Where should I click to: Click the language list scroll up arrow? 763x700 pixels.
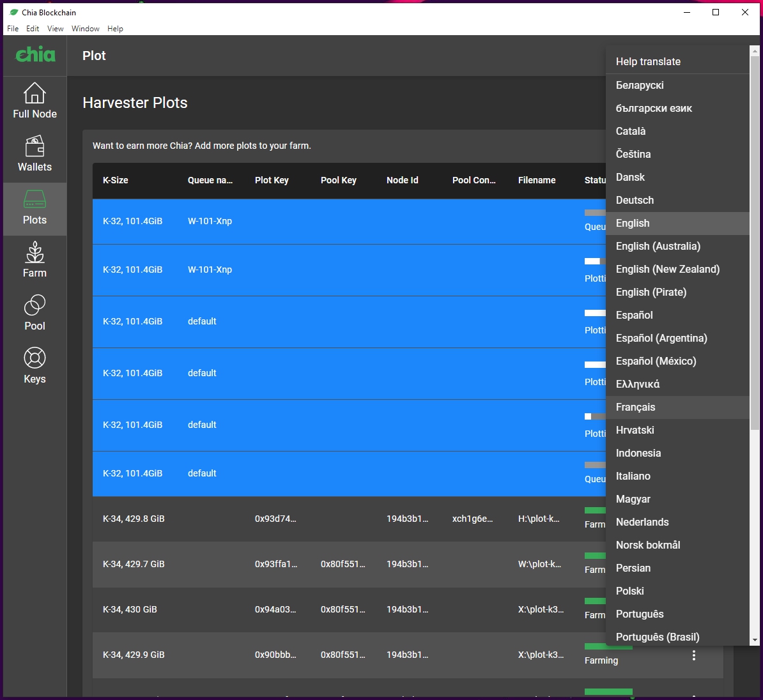[754, 50]
